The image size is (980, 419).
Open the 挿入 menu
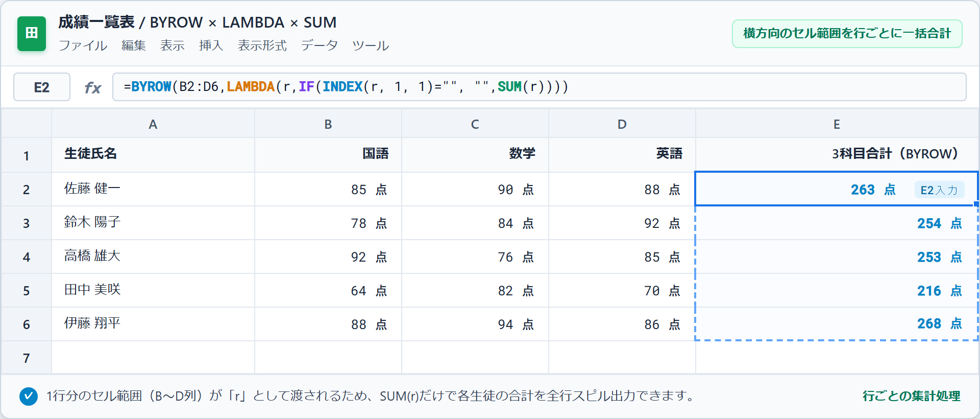tap(211, 45)
